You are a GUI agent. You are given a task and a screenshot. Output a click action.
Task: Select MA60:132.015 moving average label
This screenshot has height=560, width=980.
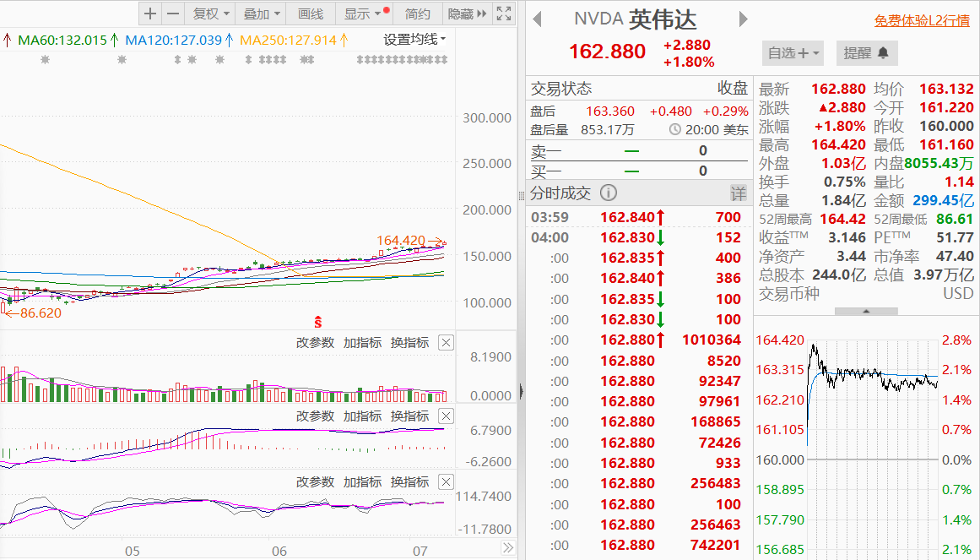[62, 40]
